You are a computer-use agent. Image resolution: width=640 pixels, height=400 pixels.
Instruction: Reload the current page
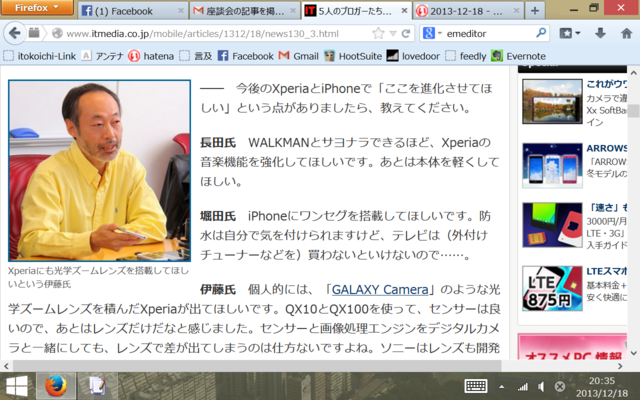click(x=406, y=33)
